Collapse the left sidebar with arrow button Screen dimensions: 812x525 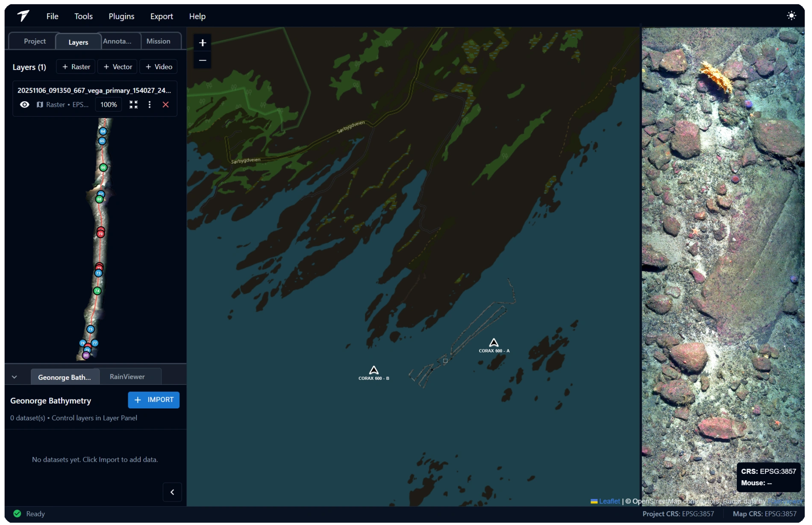172,492
